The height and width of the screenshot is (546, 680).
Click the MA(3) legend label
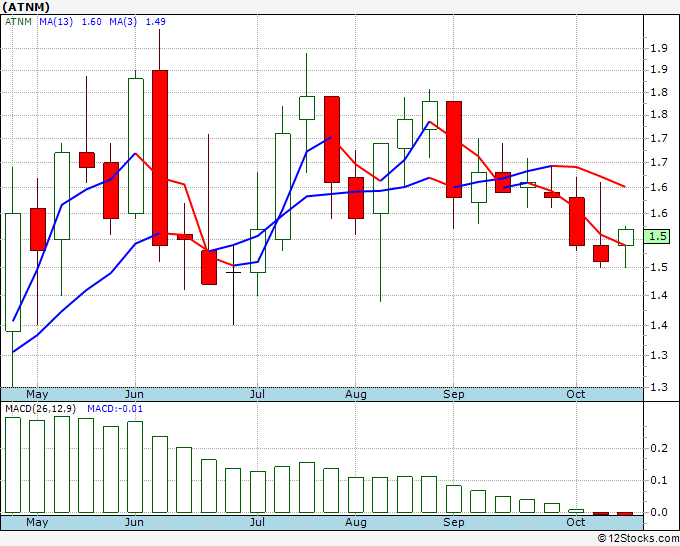pos(123,22)
